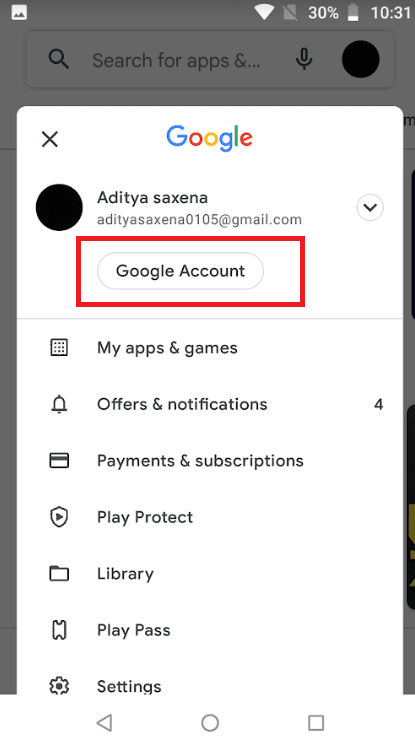Tap the Play Pass ticket icon
The height and width of the screenshot is (745, 415).
(x=59, y=630)
